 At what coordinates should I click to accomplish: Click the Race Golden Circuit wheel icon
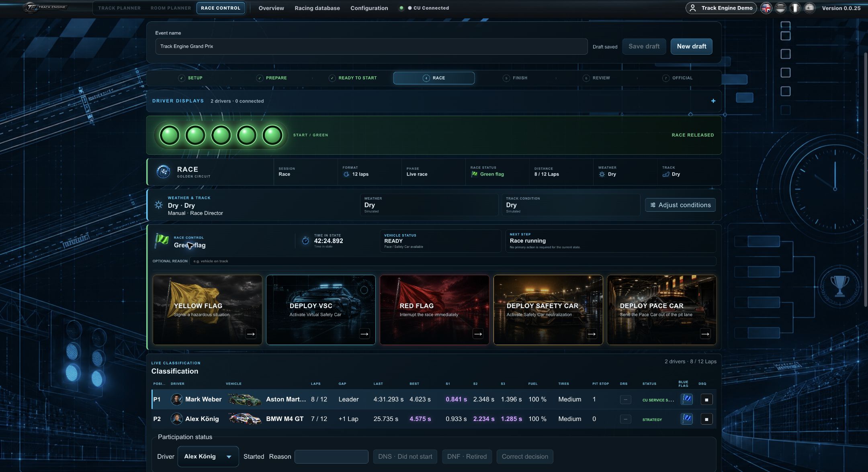(x=163, y=172)
